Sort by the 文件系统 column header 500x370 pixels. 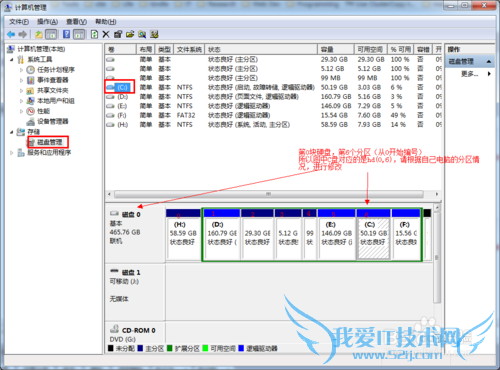point(189,49)
